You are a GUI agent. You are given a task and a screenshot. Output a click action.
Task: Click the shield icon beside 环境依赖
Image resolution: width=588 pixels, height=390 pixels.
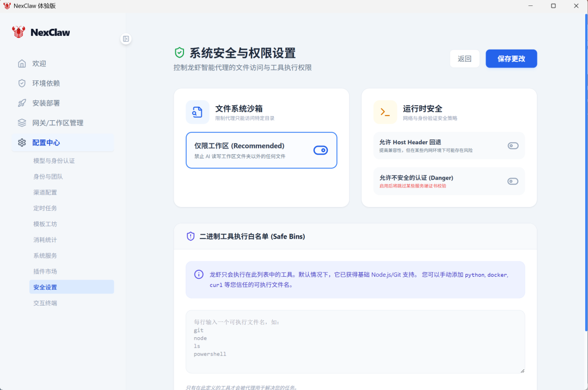click(x=22, y=83)
